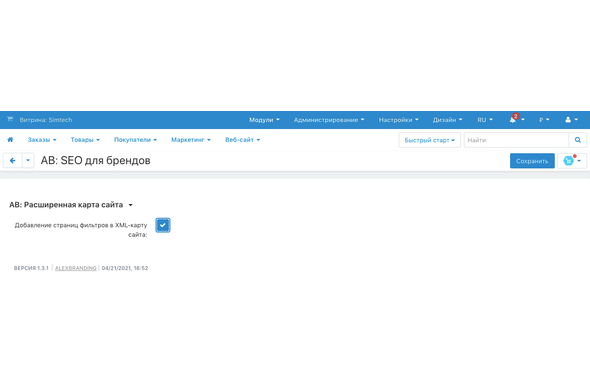Click the AB: SEO для брендов title
590x391 pixels.
96,161
